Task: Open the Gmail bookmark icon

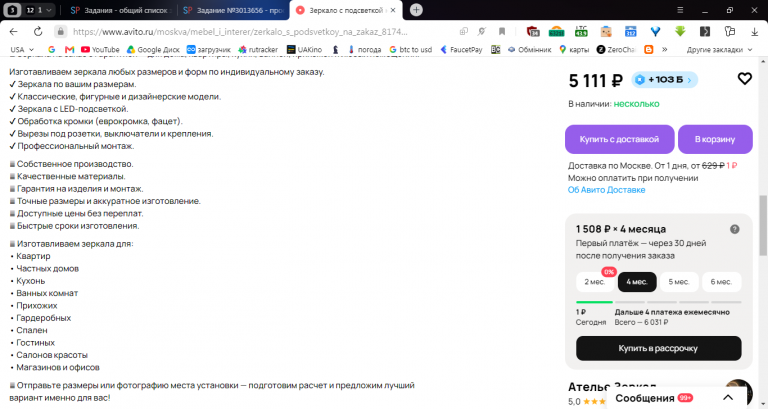Action: point(69,49)
